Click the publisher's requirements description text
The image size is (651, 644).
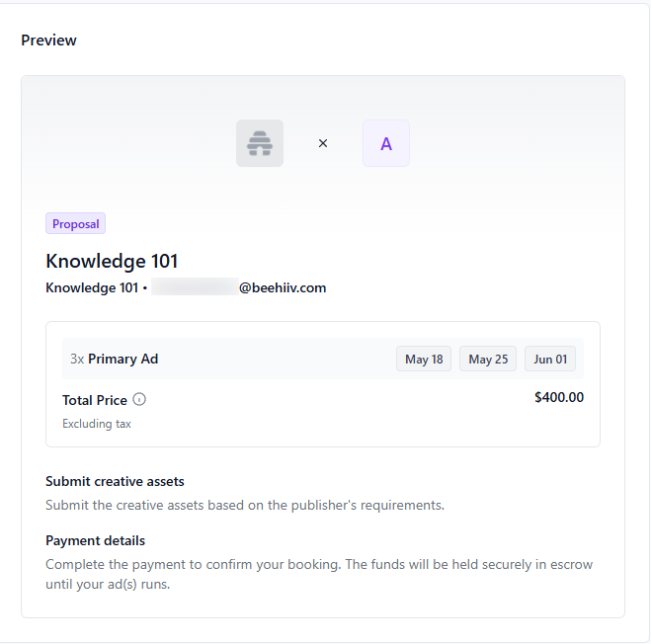click(x=245, y=505)
